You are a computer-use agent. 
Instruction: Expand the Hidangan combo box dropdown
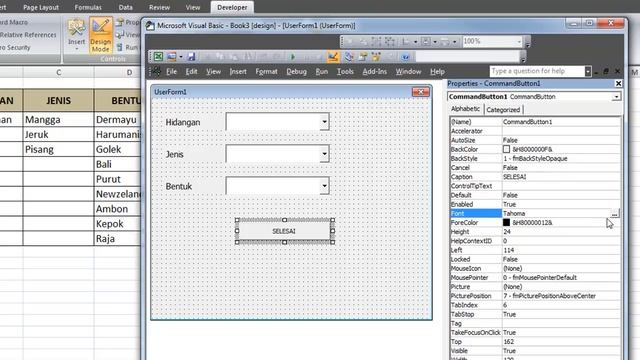tap(324, 121)
